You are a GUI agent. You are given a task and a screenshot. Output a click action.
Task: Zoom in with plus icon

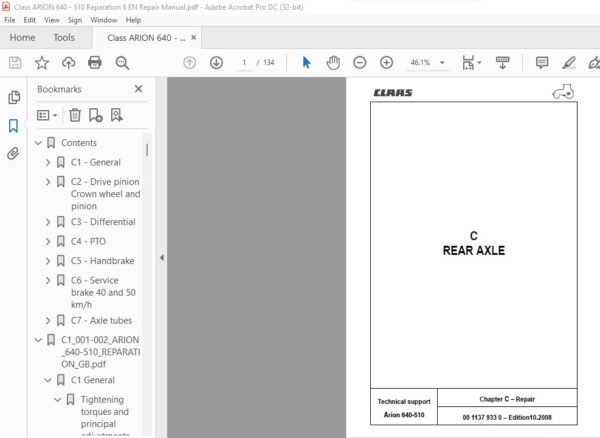386,62
